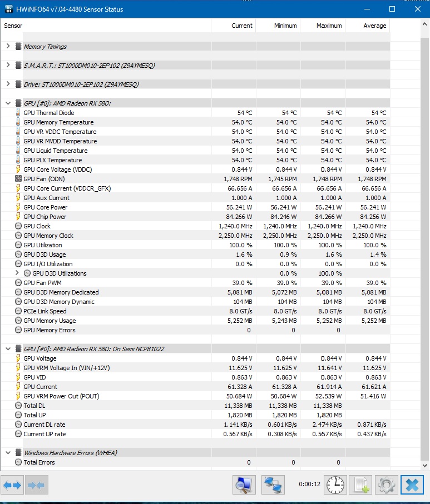Select the GPU VR VDDC Temperature row
The width and height of the screenshot is (430, 504).
coord(195,132)
